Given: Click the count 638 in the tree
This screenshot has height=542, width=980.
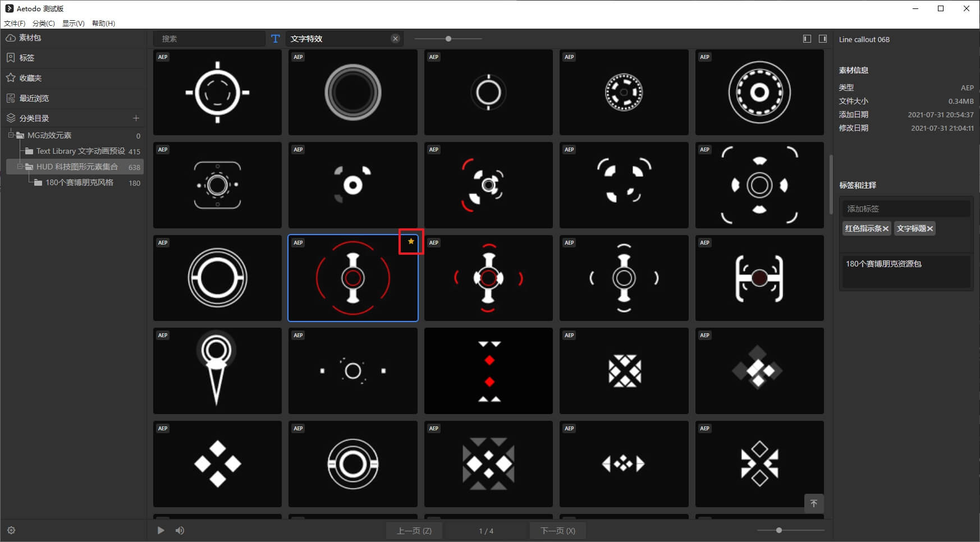Looking at the screenshot, I should point(134,167).
